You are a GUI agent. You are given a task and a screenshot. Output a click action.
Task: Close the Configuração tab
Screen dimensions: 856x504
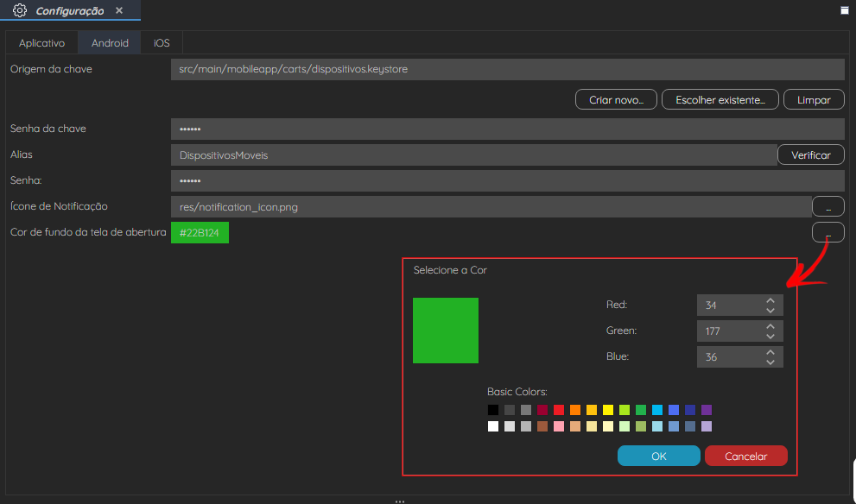pos(119,10)
